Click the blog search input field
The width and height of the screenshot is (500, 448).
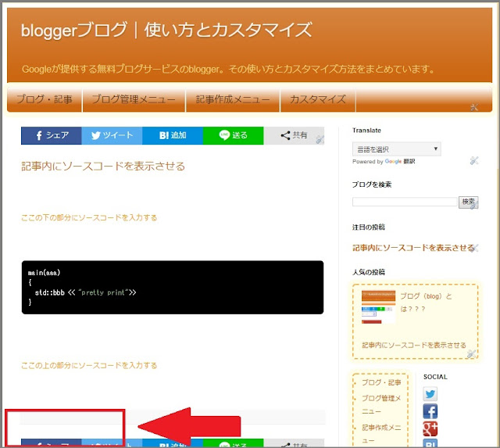point(405,202)
